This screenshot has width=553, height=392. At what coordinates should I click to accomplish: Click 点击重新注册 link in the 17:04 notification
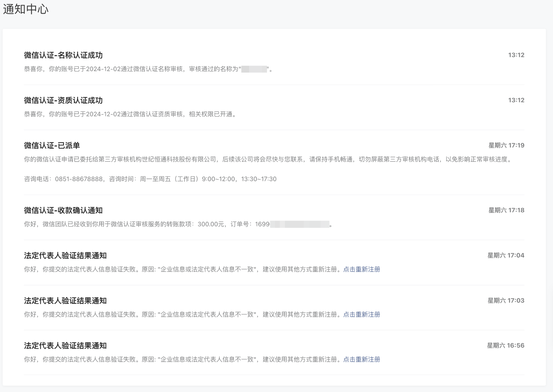pos(362,269)
